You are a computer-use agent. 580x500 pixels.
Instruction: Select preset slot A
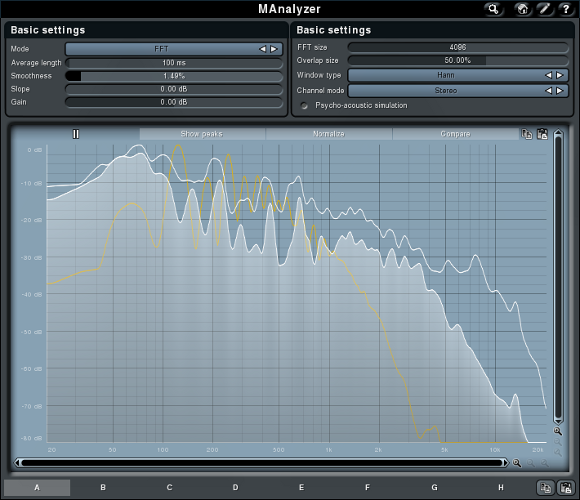tap(37, 488)
